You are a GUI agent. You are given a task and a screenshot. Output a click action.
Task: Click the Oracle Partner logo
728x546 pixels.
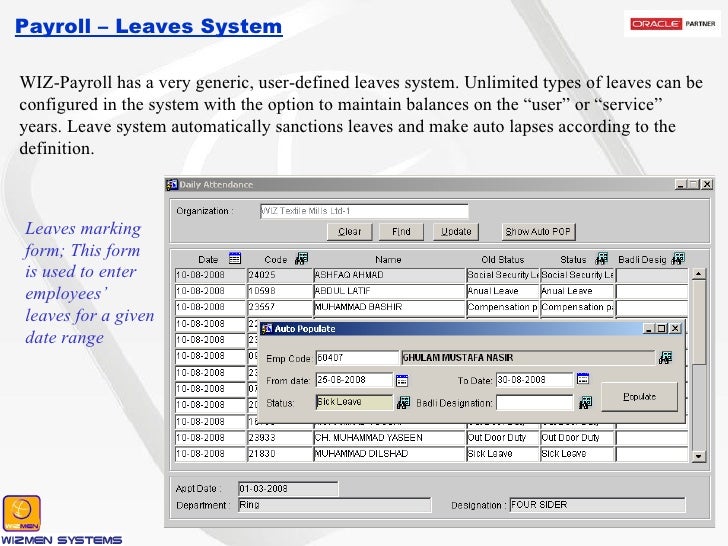[673, 24]
